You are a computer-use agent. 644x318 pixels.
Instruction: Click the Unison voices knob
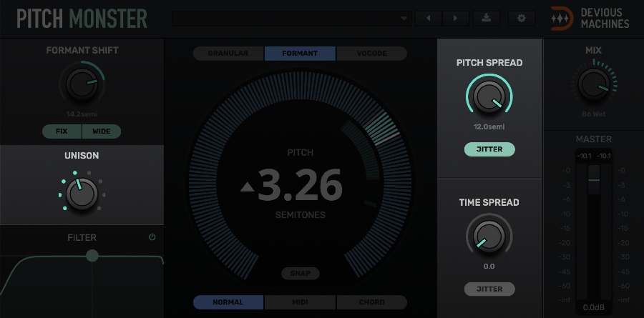(81, 193)
